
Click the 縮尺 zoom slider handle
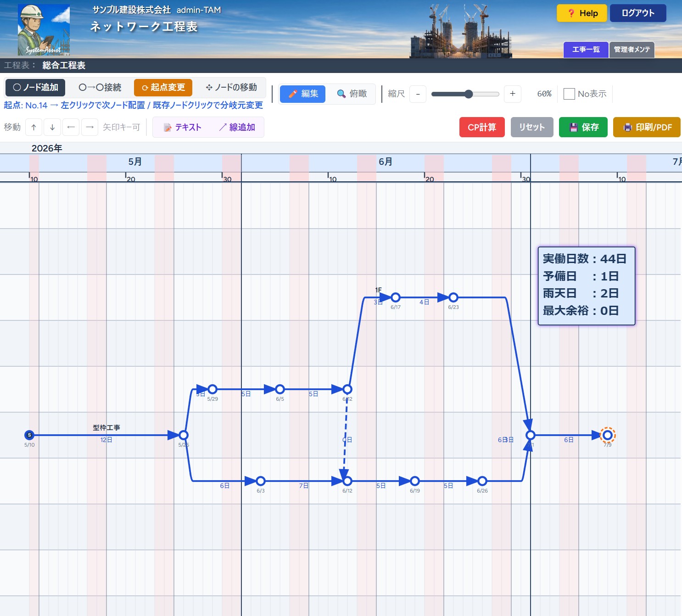pos(468,94)
